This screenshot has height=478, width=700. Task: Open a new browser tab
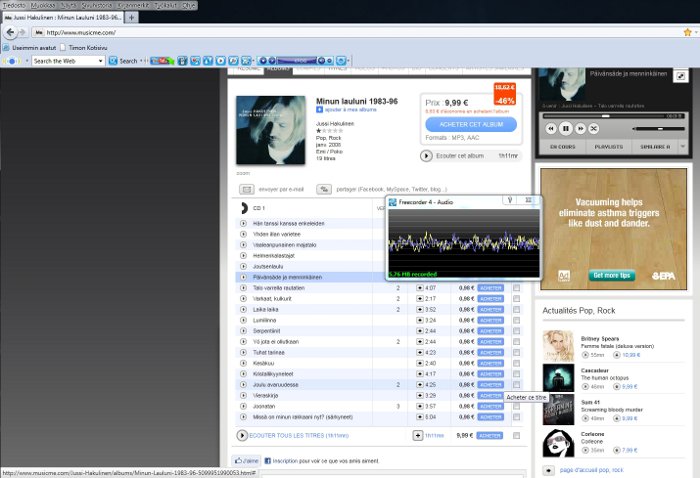tap(131, 17)
